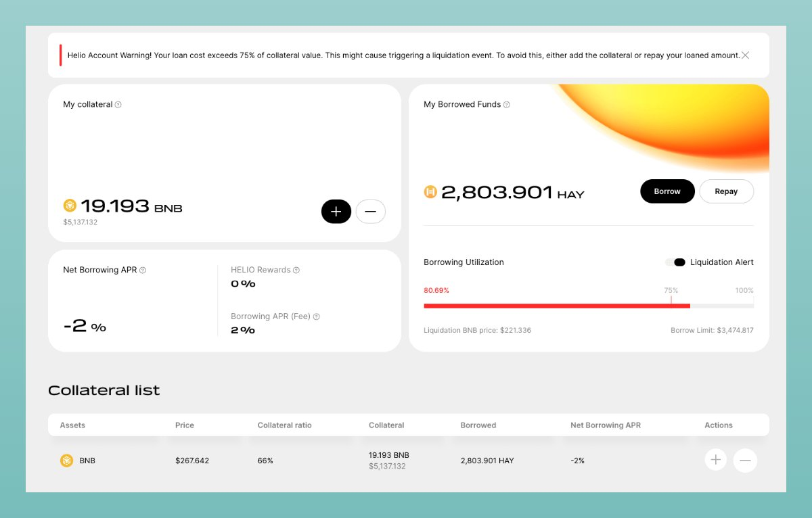The width and height of the screenshot is (812, 518).
Task: Dismiss the Helio Account Warning banner
Action: click(745, 55)
